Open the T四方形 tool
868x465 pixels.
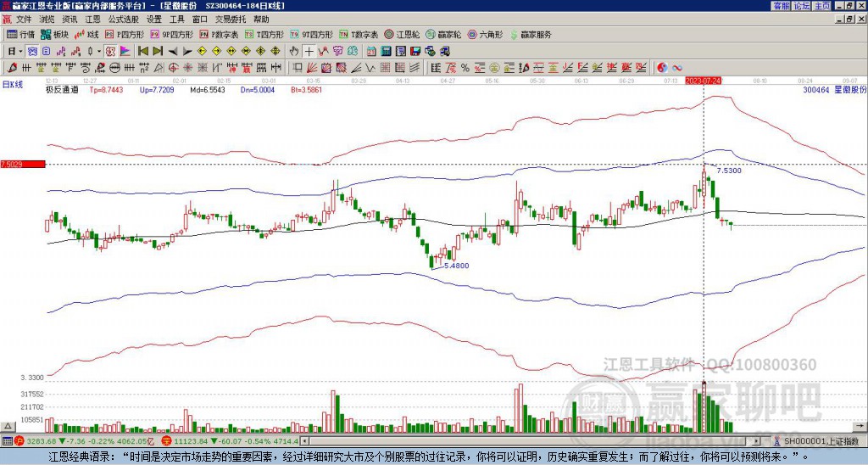pyautogui.click(x=264, y=34)
